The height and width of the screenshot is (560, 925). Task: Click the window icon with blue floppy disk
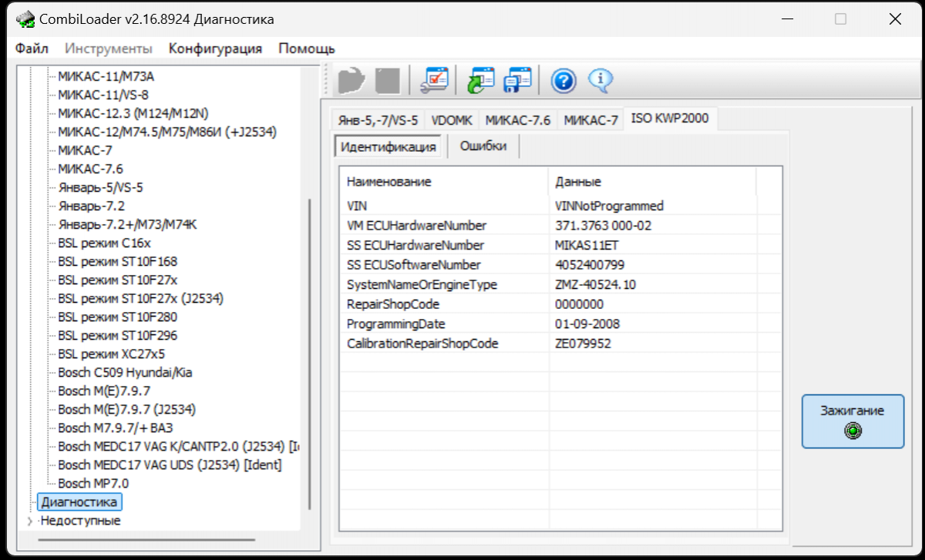(517, 79)
